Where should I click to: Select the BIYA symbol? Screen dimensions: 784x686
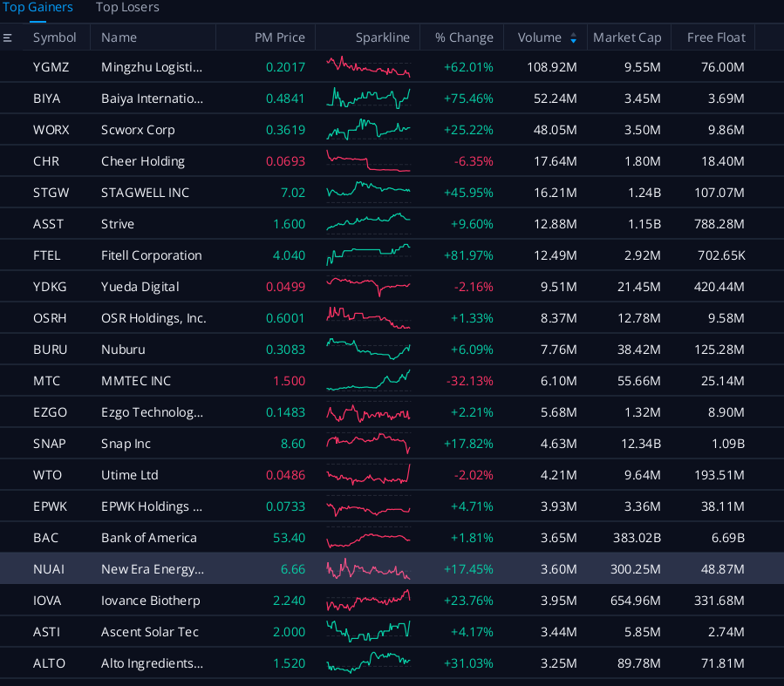click(46, 98)
